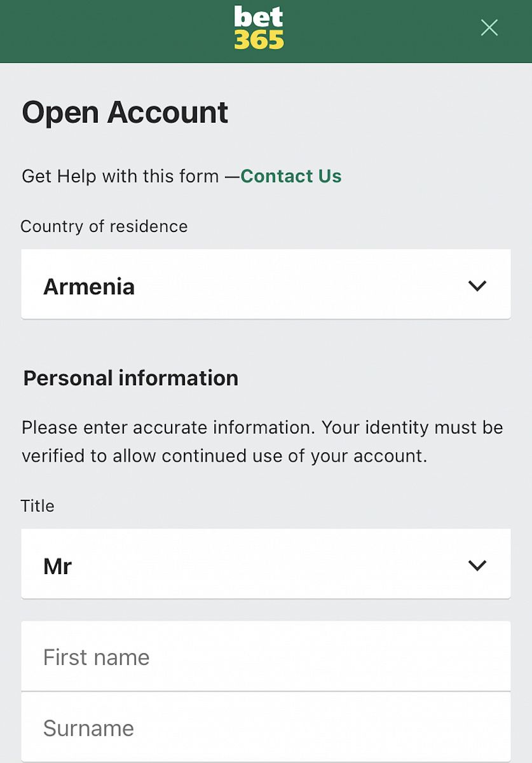Close the Open Account form with X
532x763 pixels.
tap(489, 27)
